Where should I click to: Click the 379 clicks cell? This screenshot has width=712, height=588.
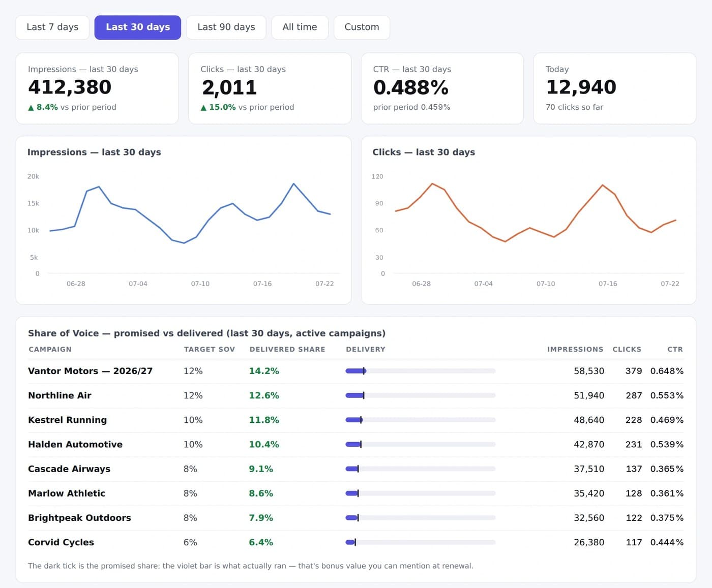pyautogui.click(x=634, y=371)
